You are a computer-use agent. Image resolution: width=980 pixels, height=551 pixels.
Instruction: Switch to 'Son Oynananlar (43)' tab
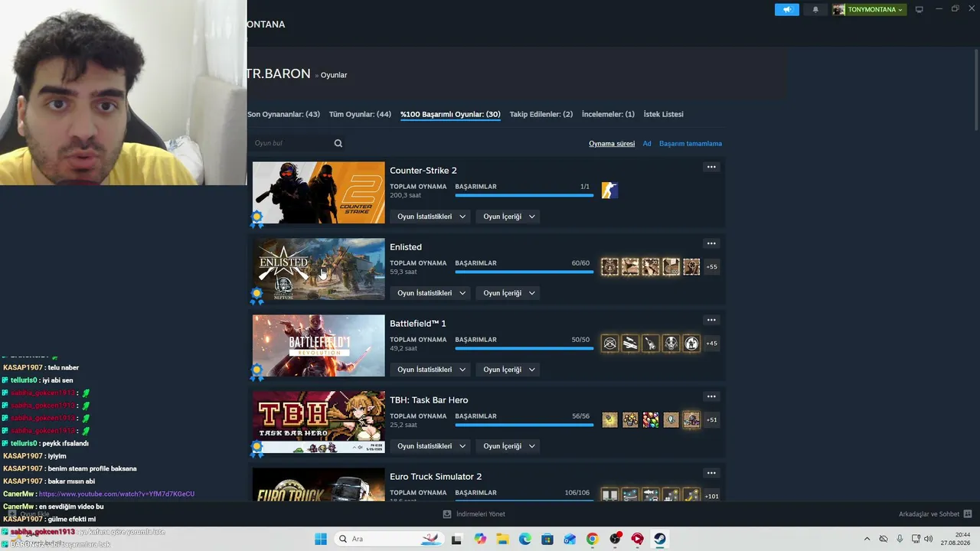[283, 114]
